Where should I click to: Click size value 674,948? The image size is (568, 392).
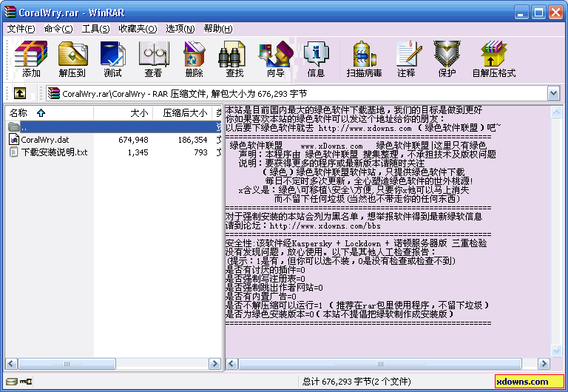tap(133, 140)
